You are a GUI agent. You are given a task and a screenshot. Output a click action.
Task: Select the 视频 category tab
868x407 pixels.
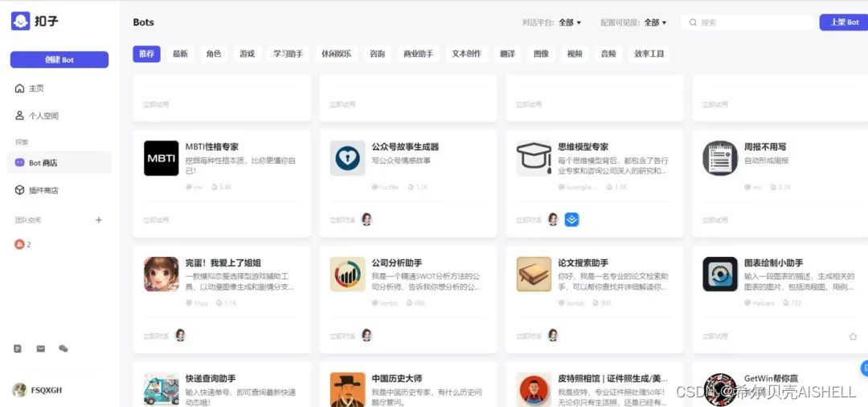pos(575,55)
